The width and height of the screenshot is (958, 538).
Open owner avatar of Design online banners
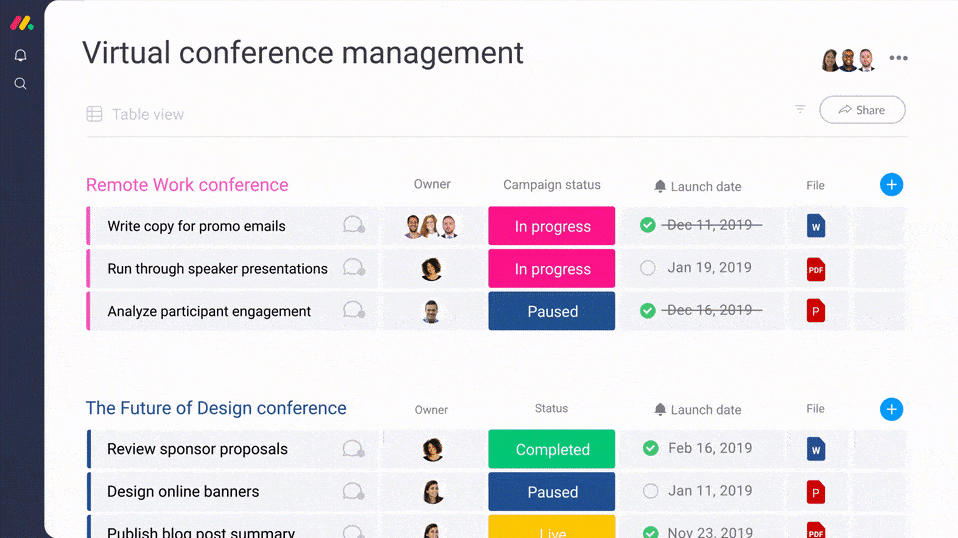432,492
